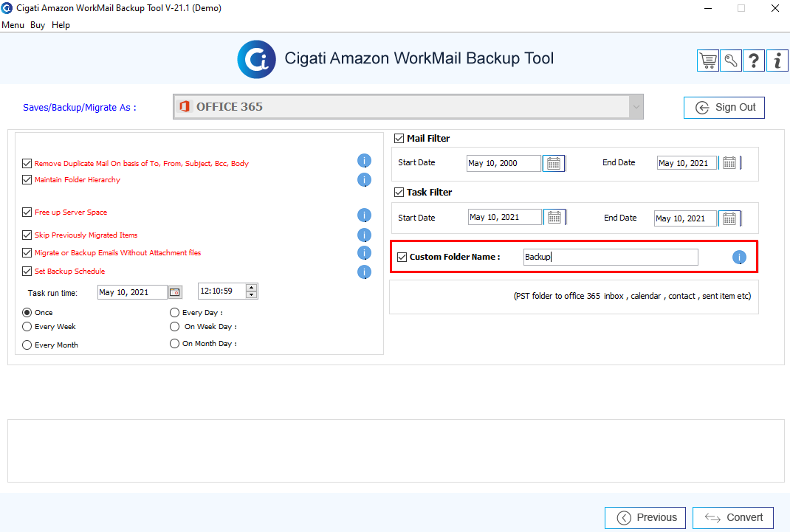
Task: Click Mail Filter End Date field
Action: 687,163
